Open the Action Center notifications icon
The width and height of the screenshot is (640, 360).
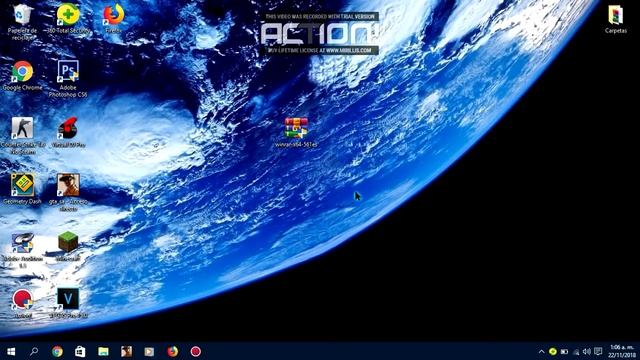(598, 351)
